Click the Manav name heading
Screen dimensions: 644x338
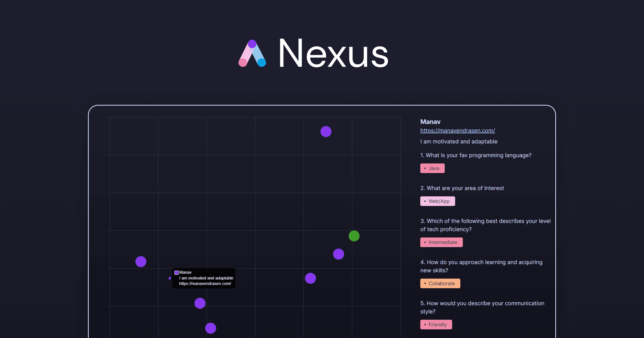(x=430, y=122)
